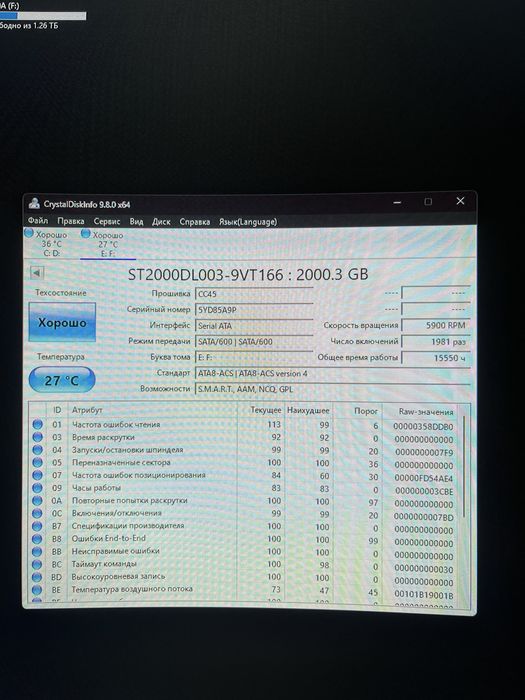
Task: Click the previous disk arrow button
Action: coord(37,273)
